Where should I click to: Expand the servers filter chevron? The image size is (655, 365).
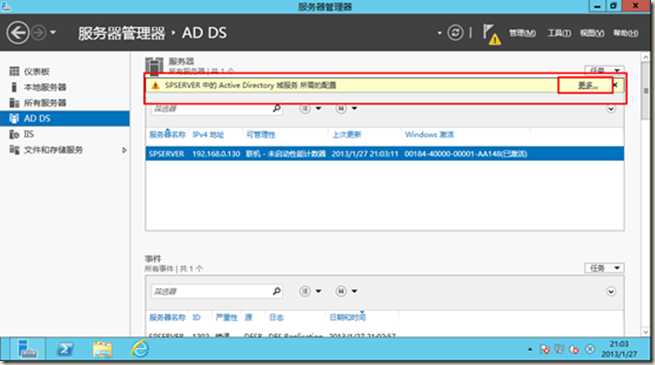(x=611, y=109)
